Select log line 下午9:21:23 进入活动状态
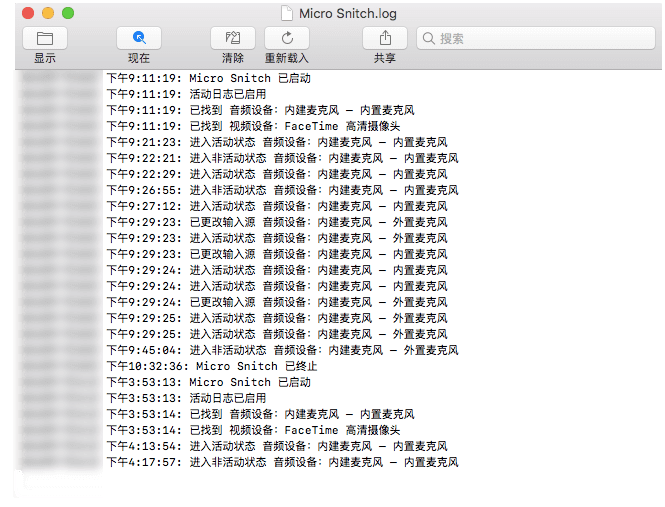The image size is (665, 507). [277, 142]
